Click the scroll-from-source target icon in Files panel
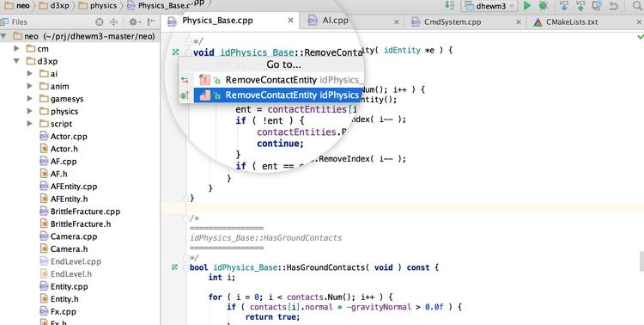 pyautogui.click(x=99, y=22)
